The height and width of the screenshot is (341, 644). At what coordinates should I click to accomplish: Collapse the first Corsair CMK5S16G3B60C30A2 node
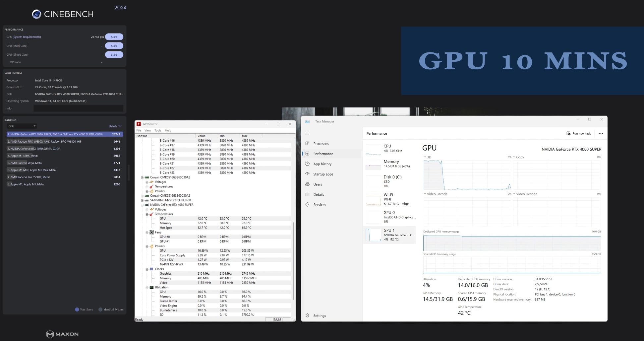coord(142,177)
